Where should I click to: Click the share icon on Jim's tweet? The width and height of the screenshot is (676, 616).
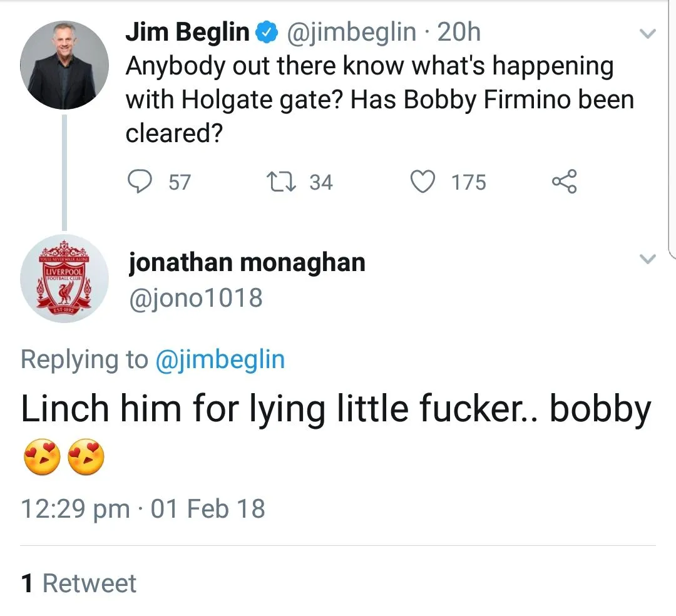tap(565, 182)
